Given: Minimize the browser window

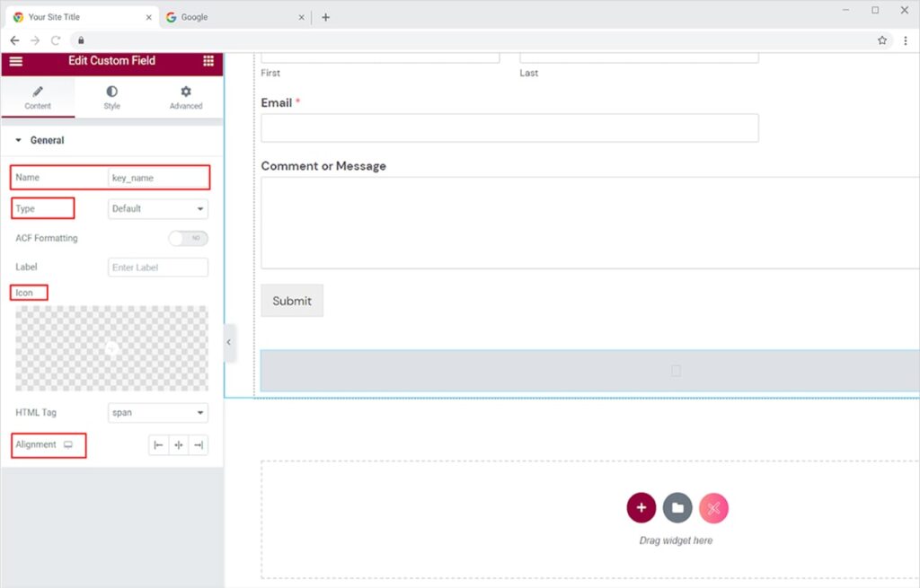Looking at the screenshot, I should 845,10.
